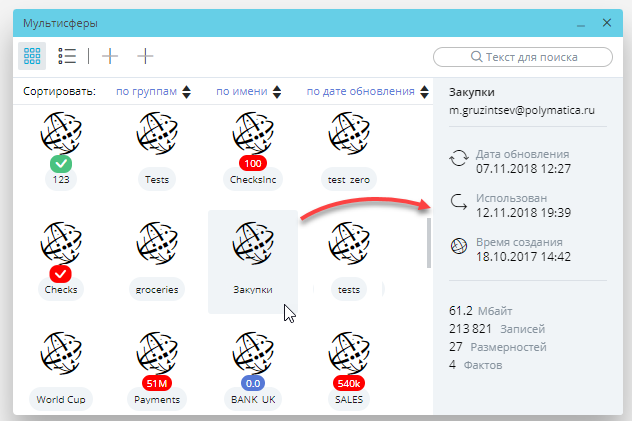Minimize the Мультисферы window
The image size is (632, 421).
tap(581, 24)
